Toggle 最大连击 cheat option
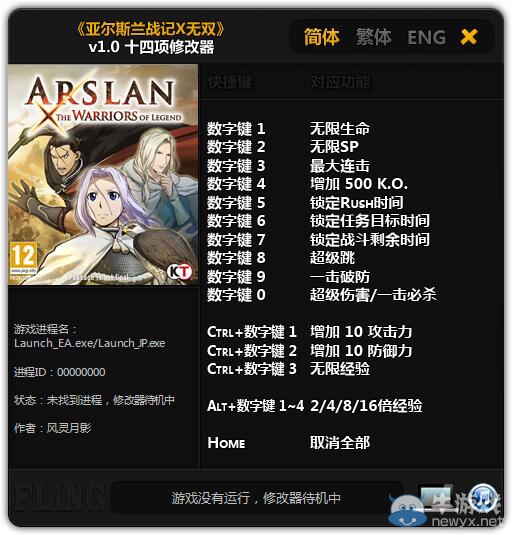 point(339,166)
